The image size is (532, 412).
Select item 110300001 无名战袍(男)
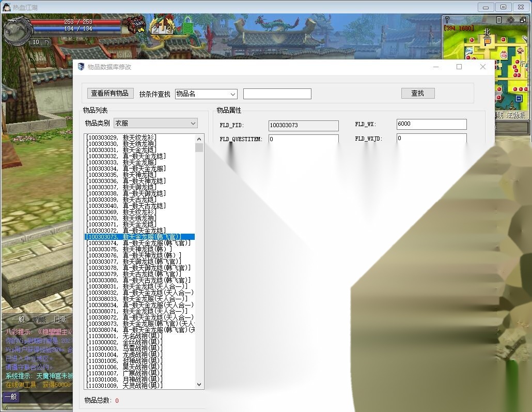[x=140, y=336]
